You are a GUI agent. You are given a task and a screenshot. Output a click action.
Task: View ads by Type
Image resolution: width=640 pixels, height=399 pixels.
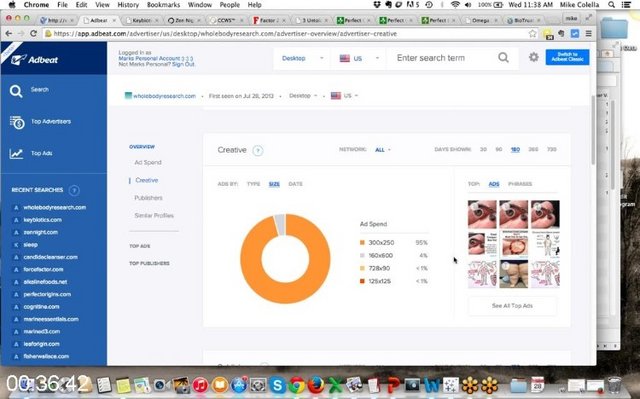coord(253,184)
